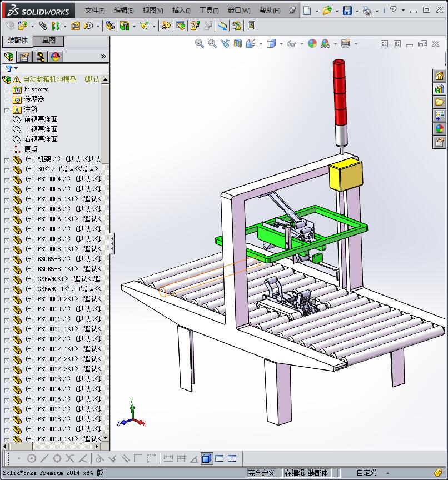Select PRT0010<1> component in tree
Screen dimensions: 448x480
54,309
